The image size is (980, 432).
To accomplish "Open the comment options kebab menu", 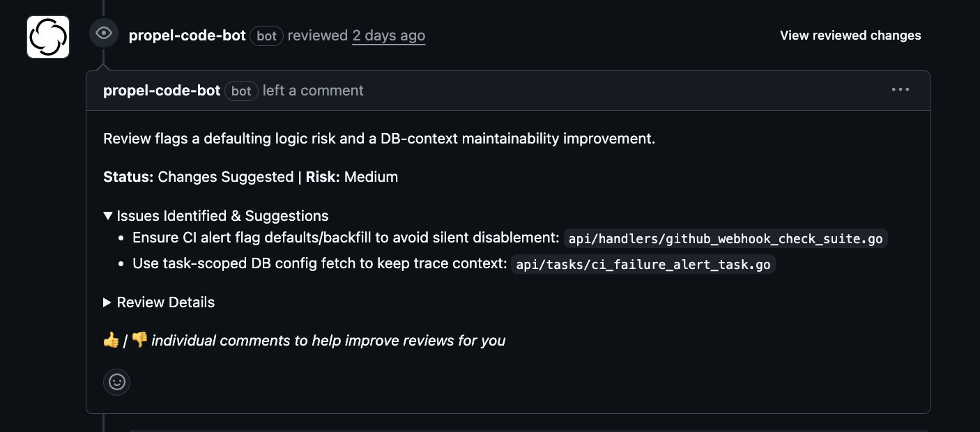I will point(900,89).
